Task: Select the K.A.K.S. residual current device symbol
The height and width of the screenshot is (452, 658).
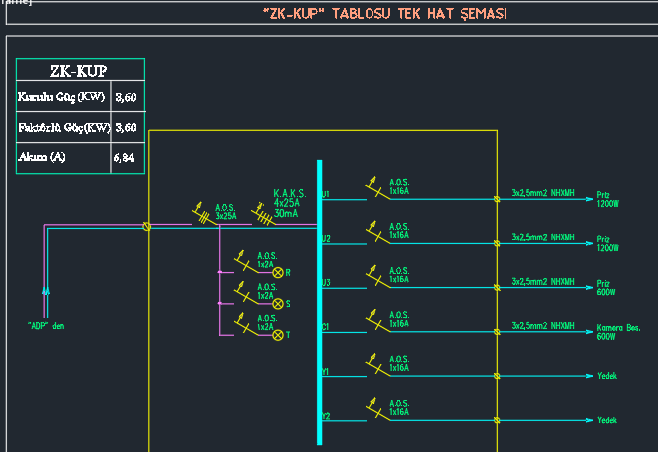Action: click(x=264, y=214)
